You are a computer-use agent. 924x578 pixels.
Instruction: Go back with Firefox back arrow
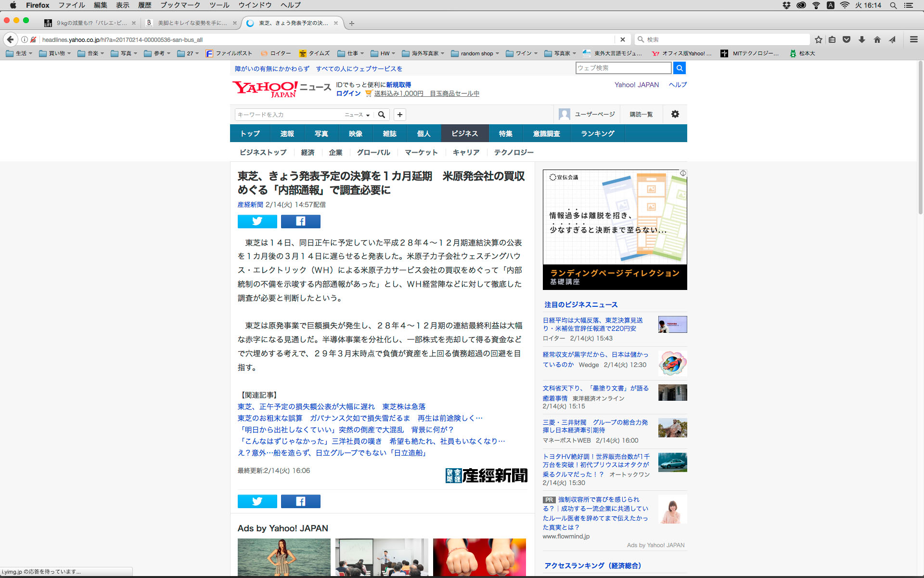click(x=10, y=39)
